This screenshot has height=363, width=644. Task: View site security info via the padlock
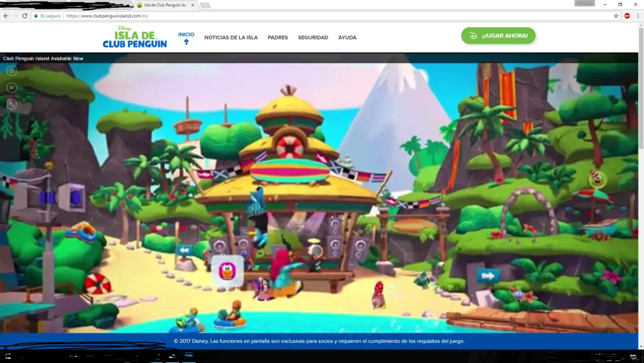click(36, 15)
